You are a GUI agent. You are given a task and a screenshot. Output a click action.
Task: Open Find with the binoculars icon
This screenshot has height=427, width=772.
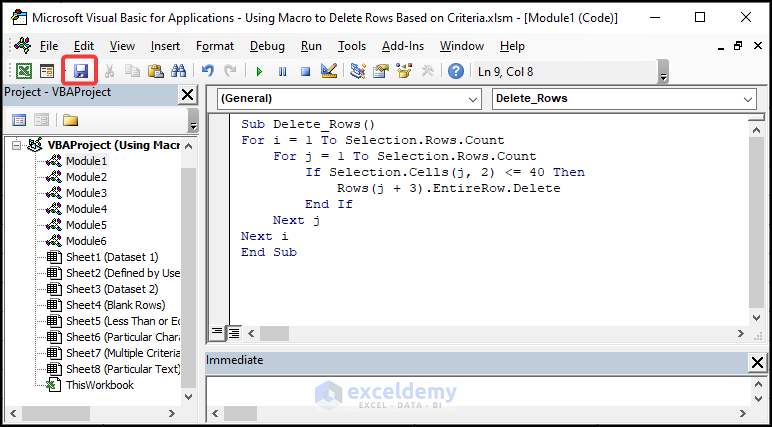pyautogui.click(x=178, y=71)
